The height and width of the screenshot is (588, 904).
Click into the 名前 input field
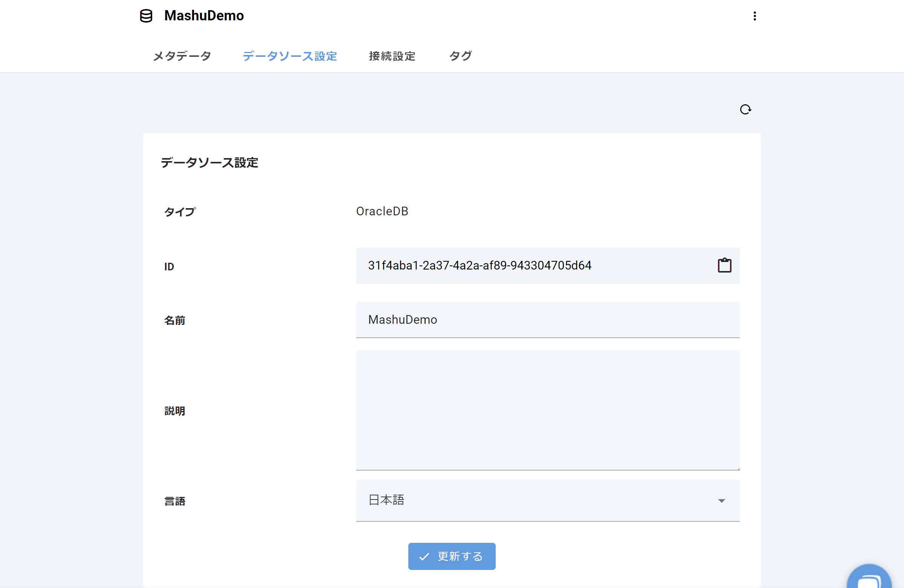tap(547, 320)
